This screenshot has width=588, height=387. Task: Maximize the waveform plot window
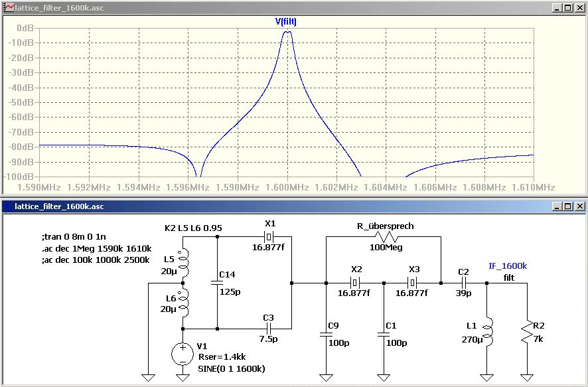pos(568,7)
